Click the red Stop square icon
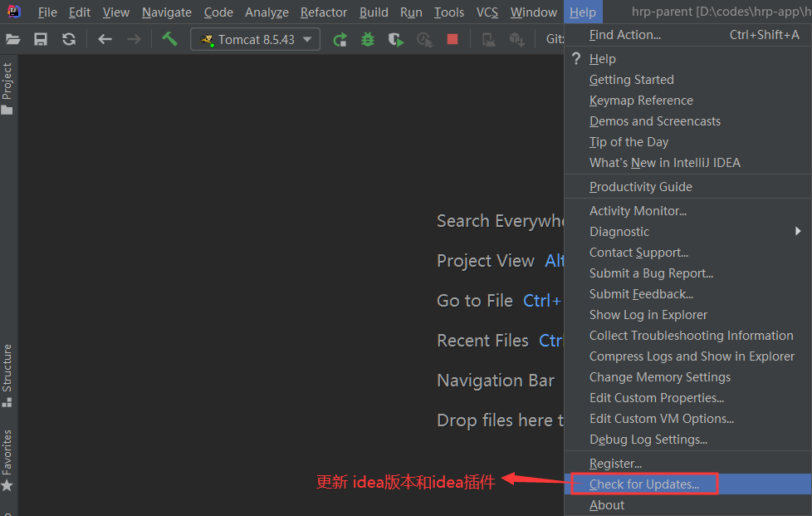The width and height of the screenshot is (812, 516). click(x=452, y=39)
